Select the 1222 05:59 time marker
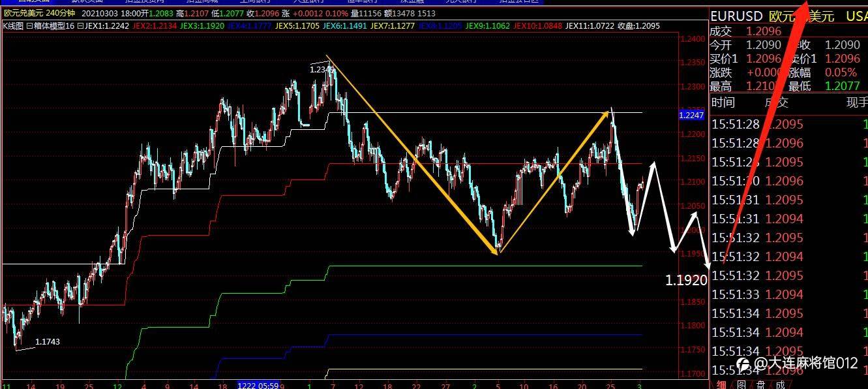 [259, 385]
